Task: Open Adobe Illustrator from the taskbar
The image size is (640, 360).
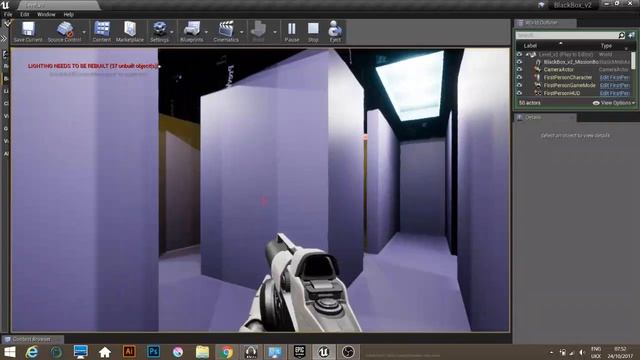Action: tap(129, 352)
